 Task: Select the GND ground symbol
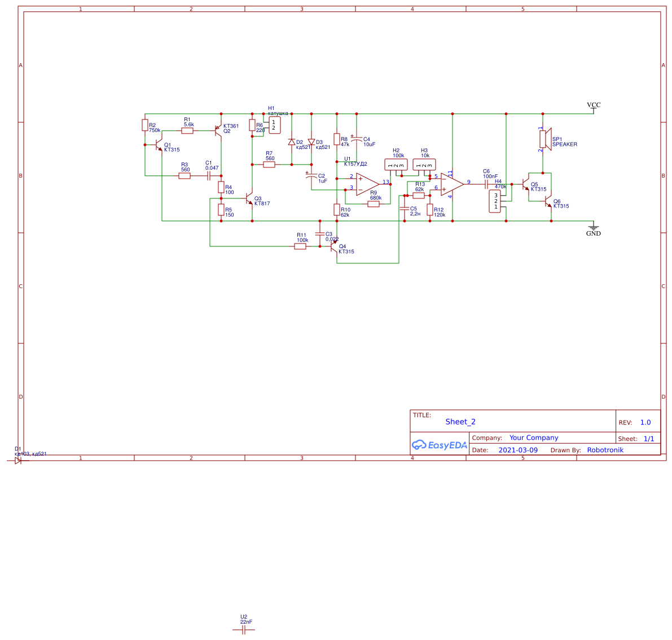coord(593,227)
